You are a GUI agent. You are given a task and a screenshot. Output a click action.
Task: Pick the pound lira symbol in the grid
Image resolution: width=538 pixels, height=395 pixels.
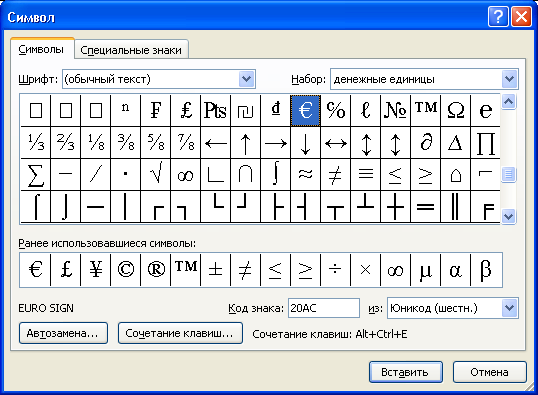tap(186, 111)
